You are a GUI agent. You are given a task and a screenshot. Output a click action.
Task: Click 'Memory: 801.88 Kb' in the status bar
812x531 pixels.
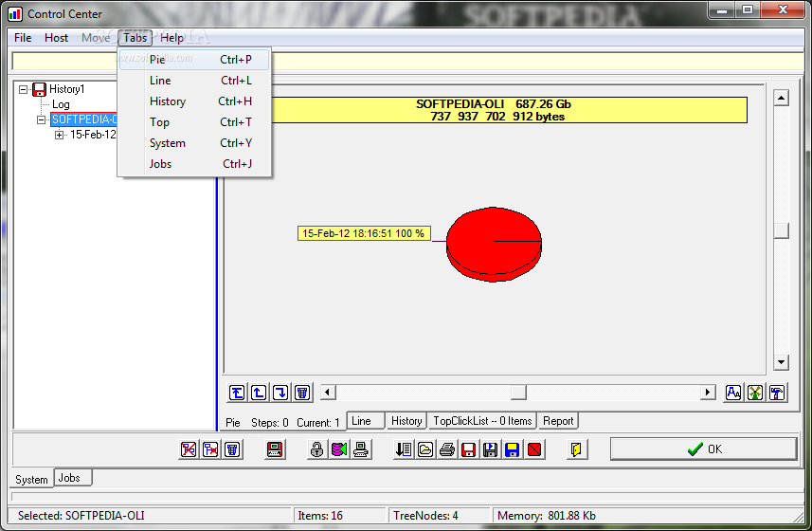(x=547, y=516)
